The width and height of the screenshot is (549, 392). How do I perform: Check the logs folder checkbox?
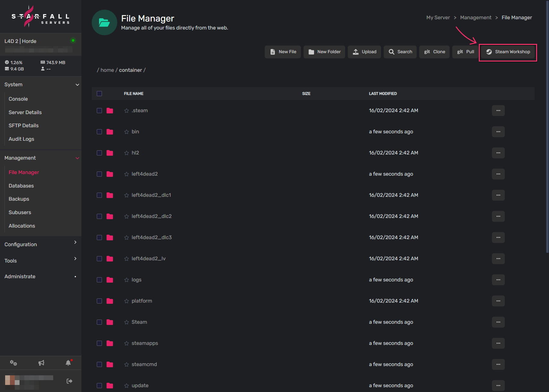[x=99, y=280]
